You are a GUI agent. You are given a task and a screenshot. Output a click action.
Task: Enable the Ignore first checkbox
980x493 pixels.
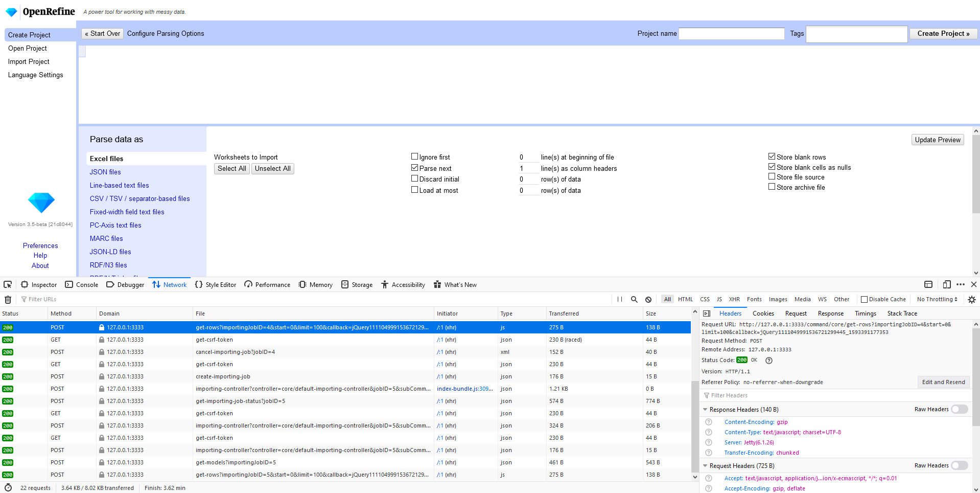415,156
